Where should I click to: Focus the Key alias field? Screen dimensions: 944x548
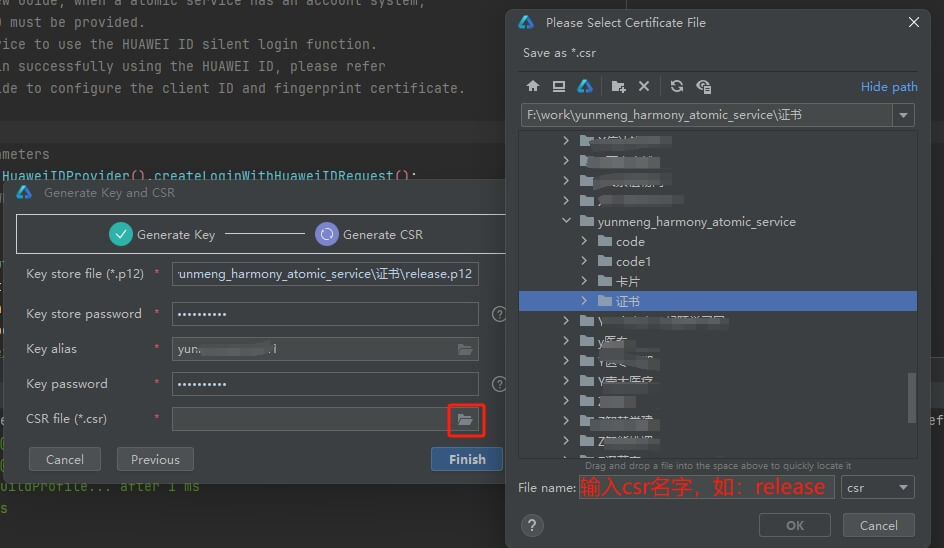pyautogui.click(x=325, y=349)
